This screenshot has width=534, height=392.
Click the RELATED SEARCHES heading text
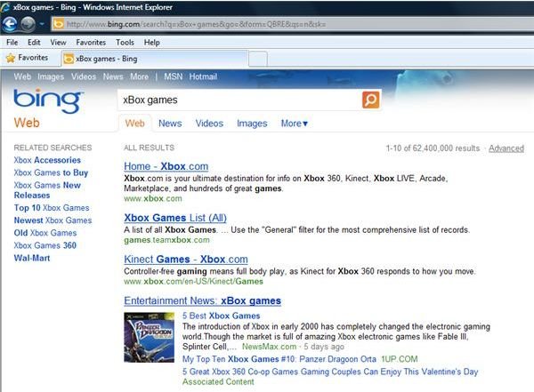click(x=53, y=148)
